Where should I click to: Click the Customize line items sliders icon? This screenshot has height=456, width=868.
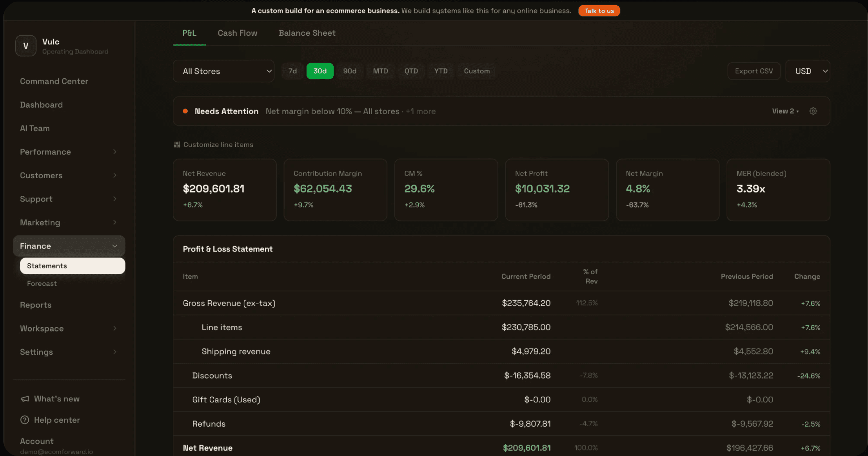coord(177,145)
